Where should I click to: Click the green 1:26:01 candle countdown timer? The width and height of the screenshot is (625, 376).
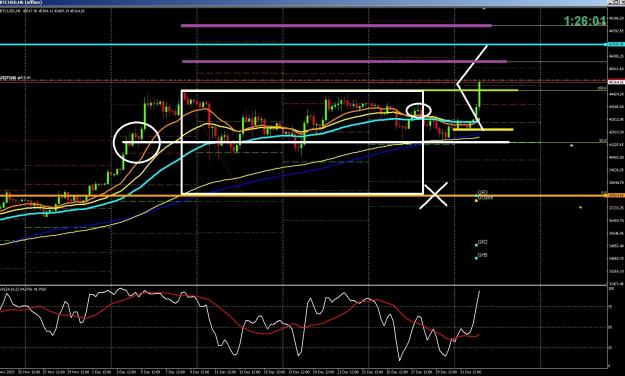point(585,21)
